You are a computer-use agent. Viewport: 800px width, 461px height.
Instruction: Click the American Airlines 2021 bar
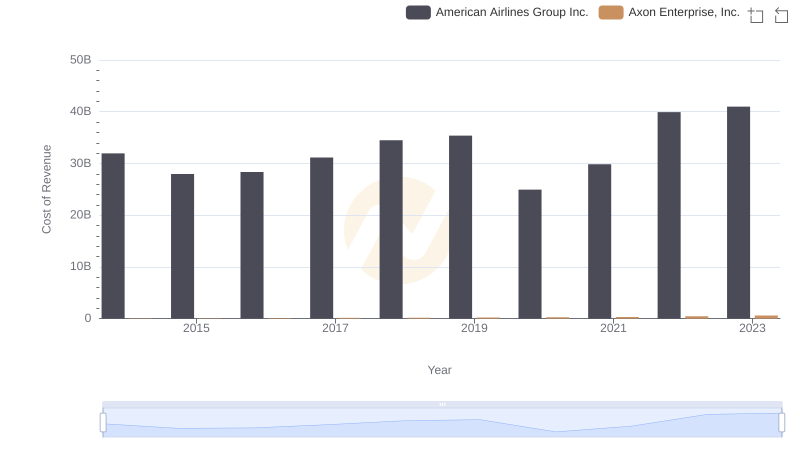(599, 241)
